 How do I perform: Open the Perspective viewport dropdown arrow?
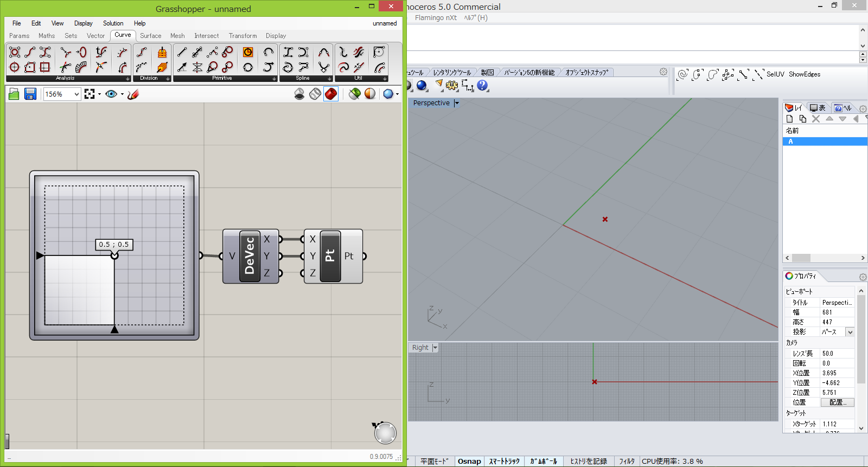[x=457, y=103]
